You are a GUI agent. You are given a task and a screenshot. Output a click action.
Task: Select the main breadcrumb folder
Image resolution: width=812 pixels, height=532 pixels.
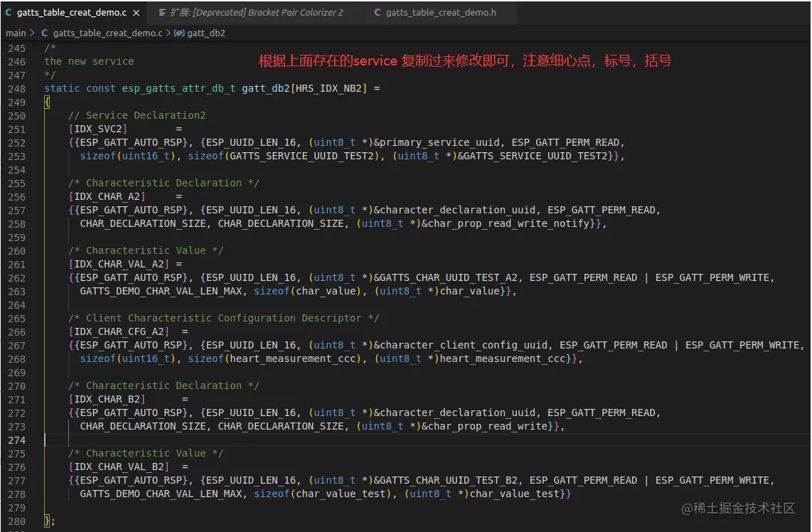16,33
